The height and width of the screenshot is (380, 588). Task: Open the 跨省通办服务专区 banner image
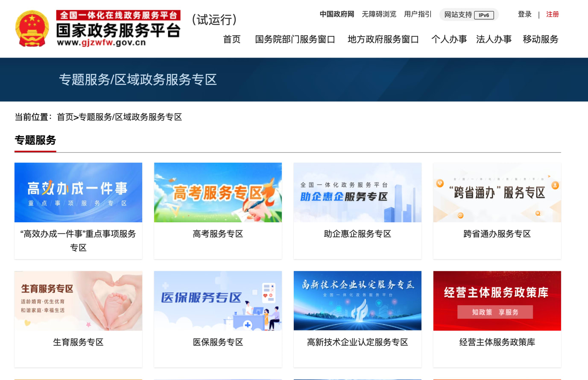497,192
